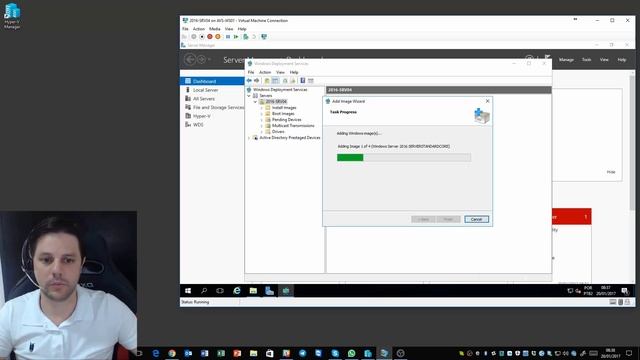
Task: Open Task View on guest taskbar
Action: (x=220, y=291)
